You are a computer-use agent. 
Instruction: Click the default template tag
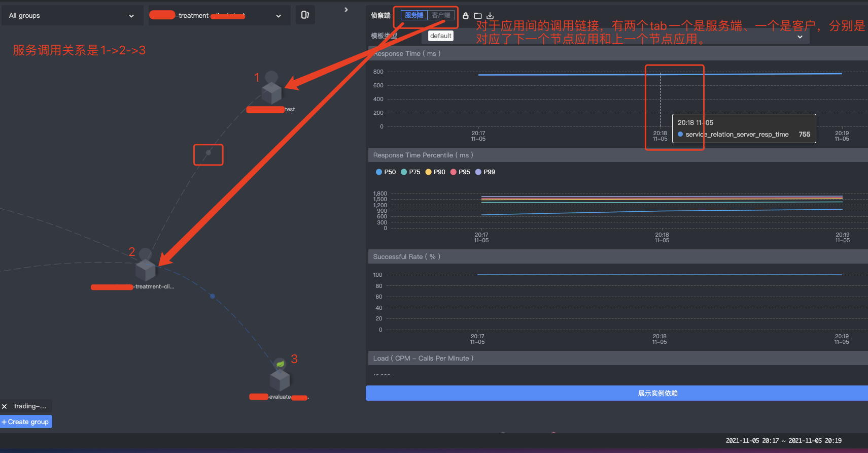tap(440, 36)
